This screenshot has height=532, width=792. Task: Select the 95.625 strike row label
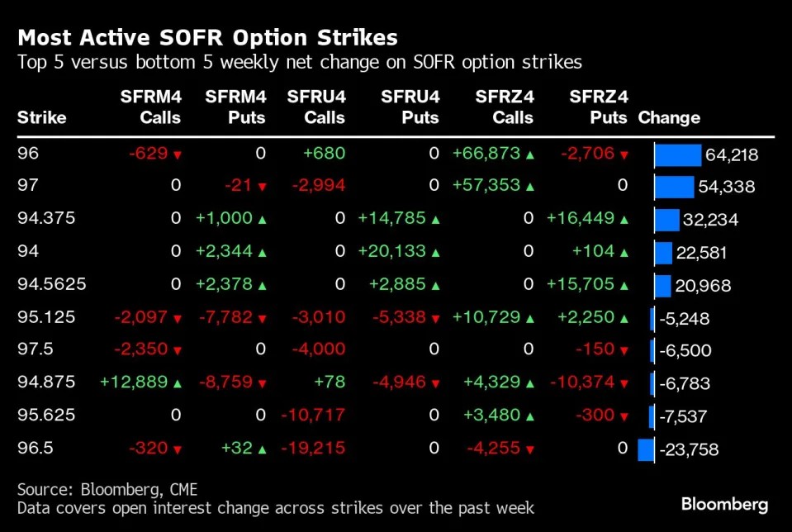[46, 415]
